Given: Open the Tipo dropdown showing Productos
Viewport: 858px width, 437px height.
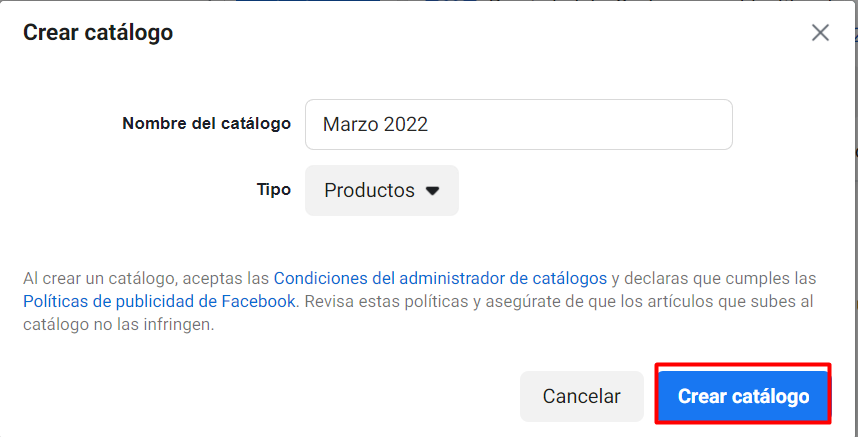Looking at the screenshot, I should 382,190.
